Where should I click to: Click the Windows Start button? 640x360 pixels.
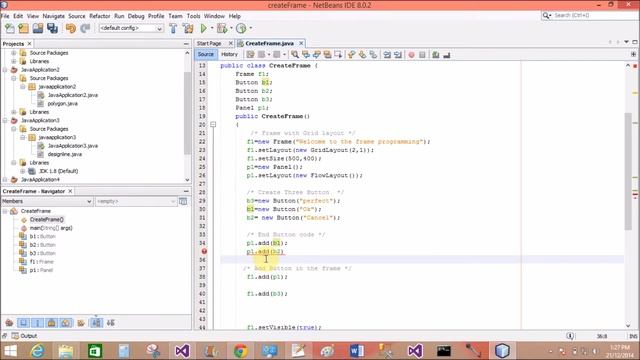(10, 351)
